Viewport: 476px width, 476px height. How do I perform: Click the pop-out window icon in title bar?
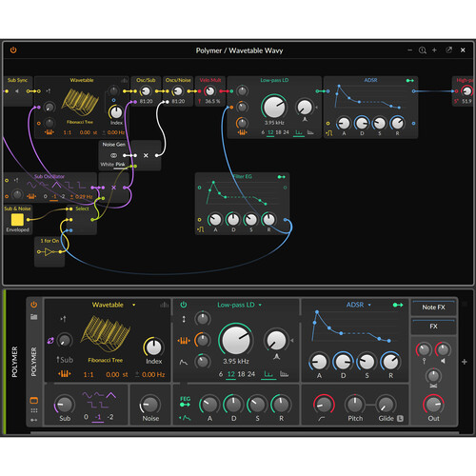point(448,50)
